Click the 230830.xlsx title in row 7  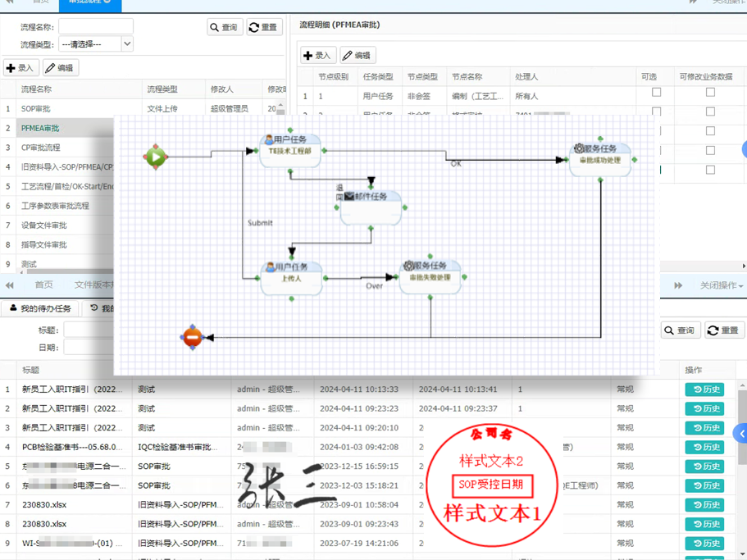(44, 505)
